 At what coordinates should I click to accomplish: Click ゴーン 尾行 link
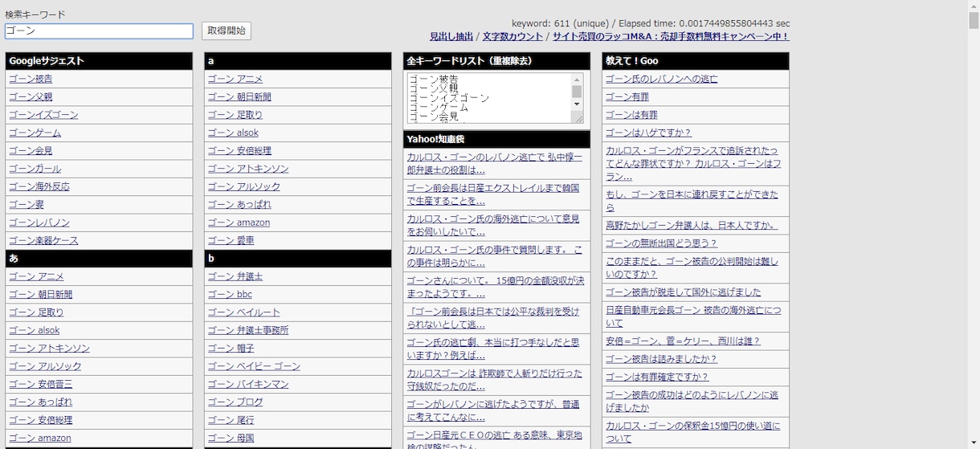point(231,420)
